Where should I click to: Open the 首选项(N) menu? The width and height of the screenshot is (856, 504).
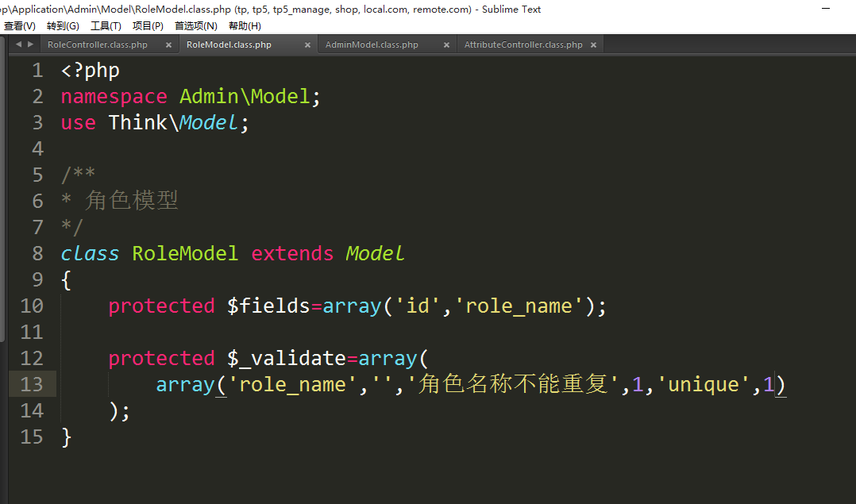click(x=195, y=26)
